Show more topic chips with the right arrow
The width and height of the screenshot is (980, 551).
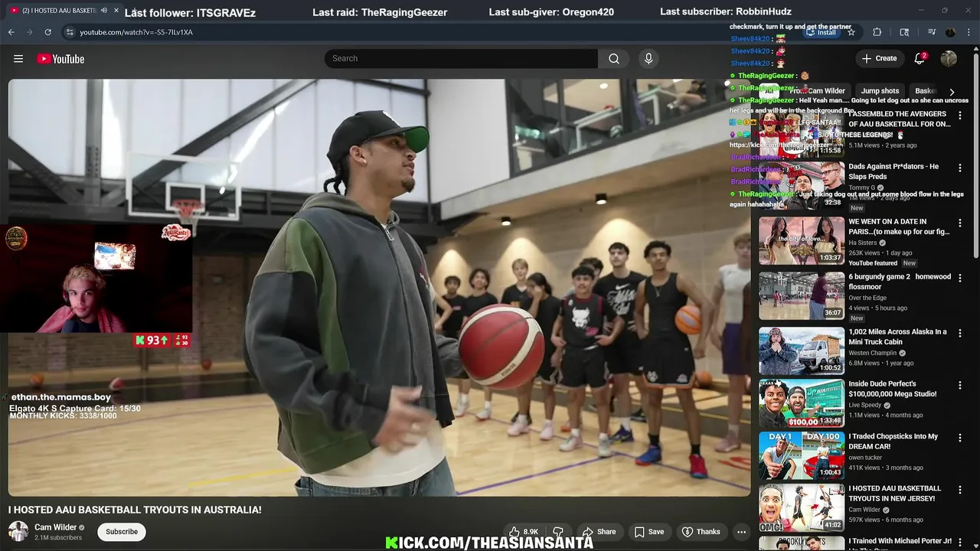coord(952,91)
